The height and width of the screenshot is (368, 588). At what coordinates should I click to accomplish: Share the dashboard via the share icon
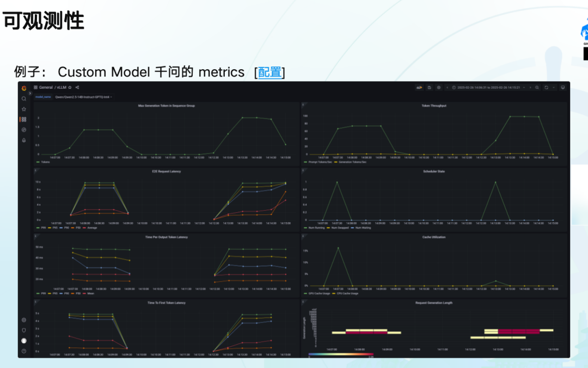coord(77,88)
